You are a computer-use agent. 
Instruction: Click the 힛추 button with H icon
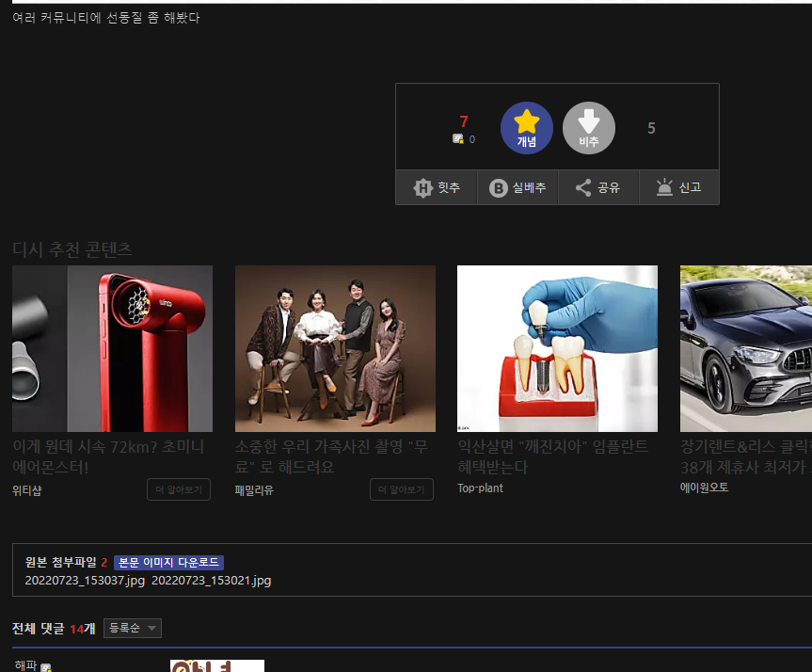tap(437, 187)
